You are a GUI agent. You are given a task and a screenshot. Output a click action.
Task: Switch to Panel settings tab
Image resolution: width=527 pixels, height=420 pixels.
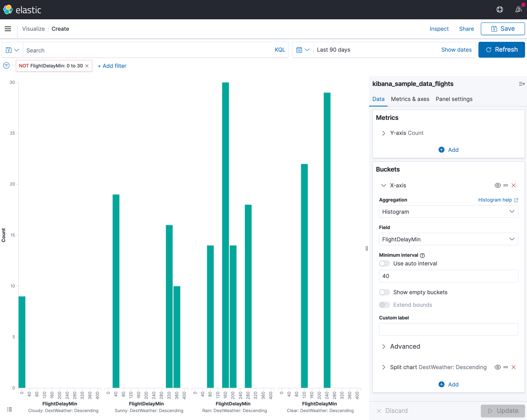click(x=454, y=99)
